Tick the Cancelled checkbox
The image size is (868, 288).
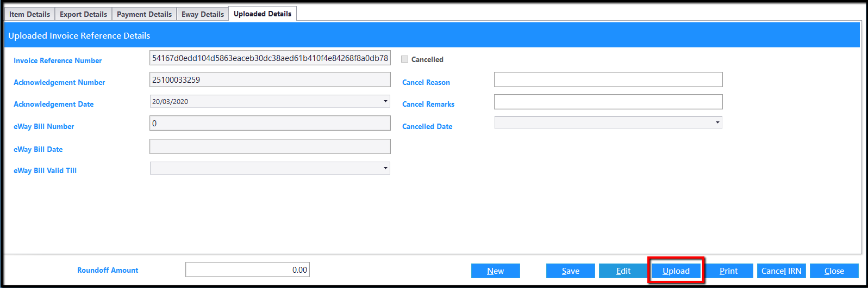click(404, 59)
